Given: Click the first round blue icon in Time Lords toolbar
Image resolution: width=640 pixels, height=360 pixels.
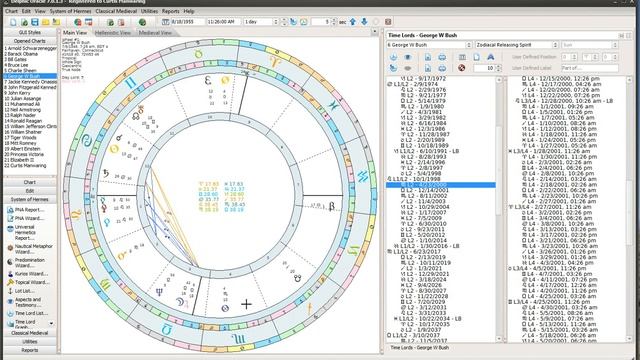Looking at the screenshot, I should click(393, 57).
